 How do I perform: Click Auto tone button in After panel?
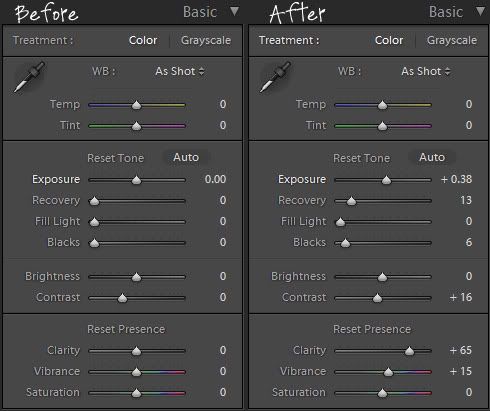432,157
